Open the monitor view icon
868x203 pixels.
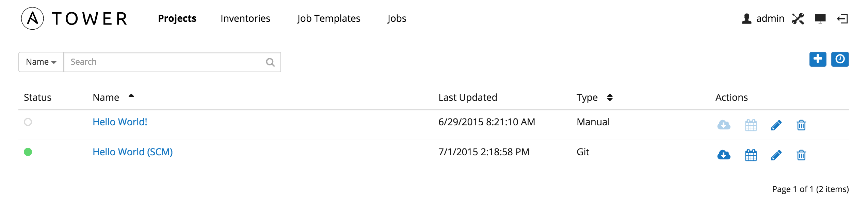[820, 19]
